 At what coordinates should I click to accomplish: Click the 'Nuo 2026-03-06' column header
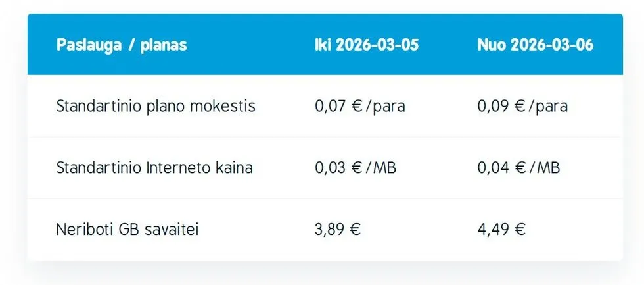[x=535, y=45]
